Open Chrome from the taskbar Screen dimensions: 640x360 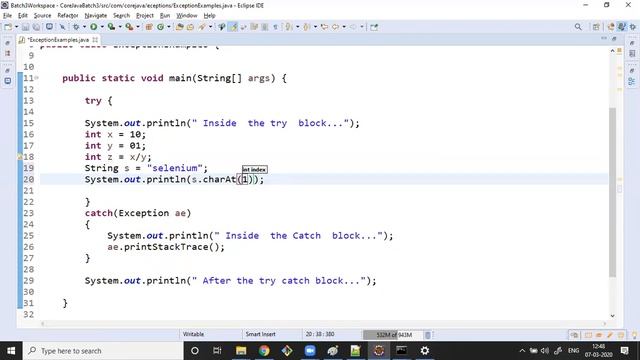pyautogui.click(x=264, y=351)
